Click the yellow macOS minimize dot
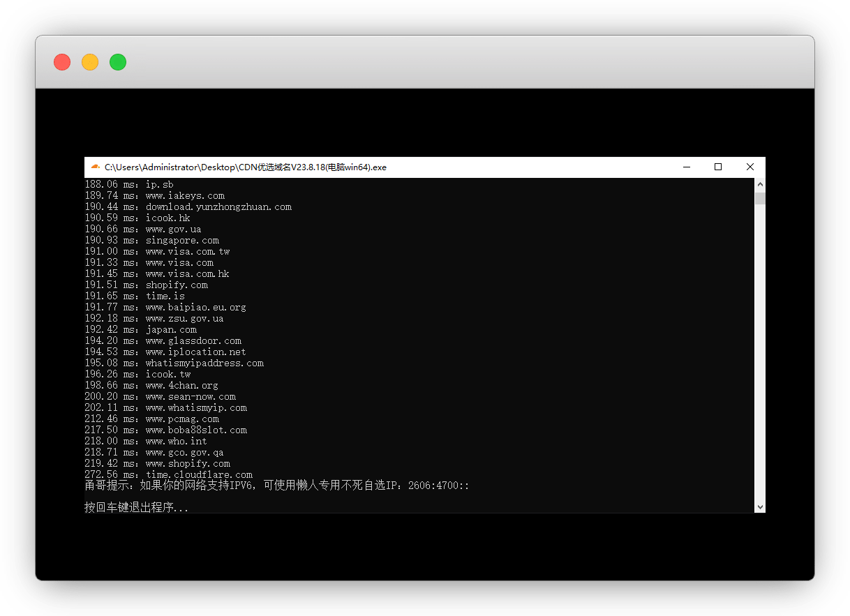This screenshot has height=616, width=850. [x=90, y=62]
